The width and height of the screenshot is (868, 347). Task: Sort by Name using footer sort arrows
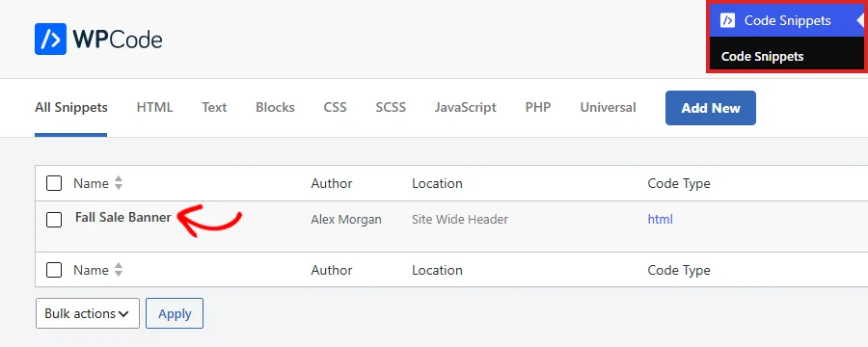(x=119, y=270)
